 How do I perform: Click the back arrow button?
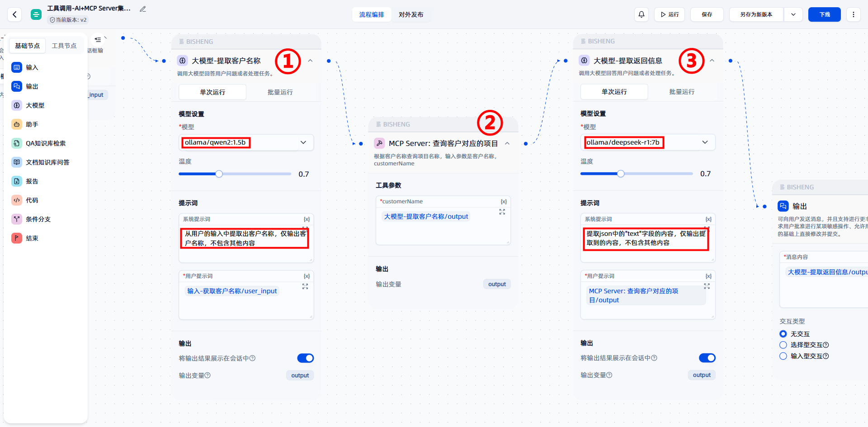(x=14, y=14)
